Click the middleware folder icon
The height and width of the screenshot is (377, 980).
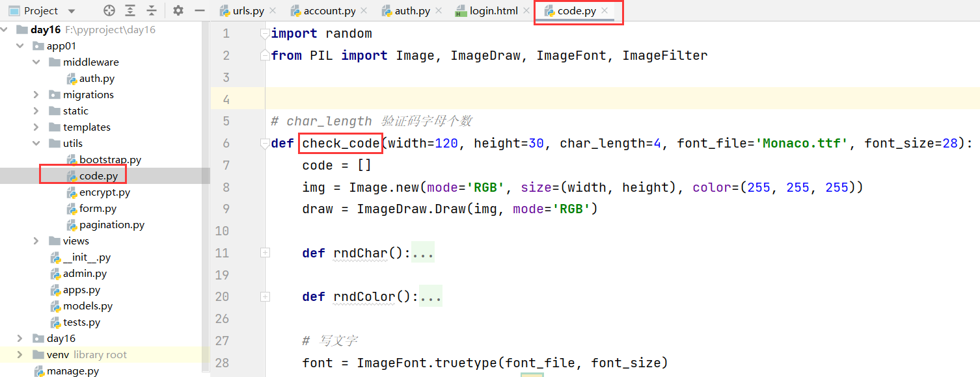click(x=54, y=62)
